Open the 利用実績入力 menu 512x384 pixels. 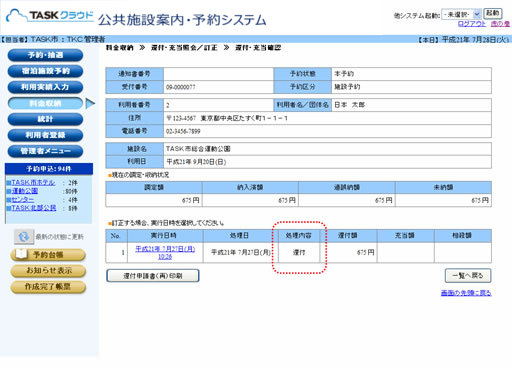point(45,87)
